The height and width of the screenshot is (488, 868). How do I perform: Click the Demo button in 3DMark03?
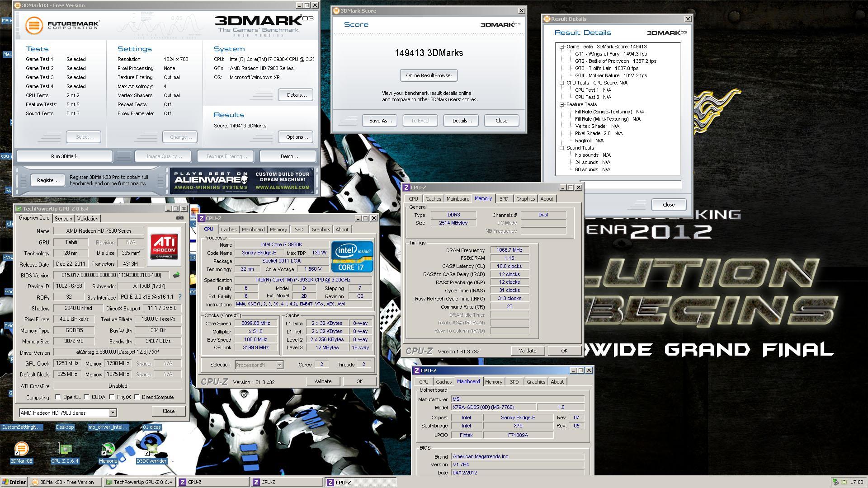coord(289,156)
